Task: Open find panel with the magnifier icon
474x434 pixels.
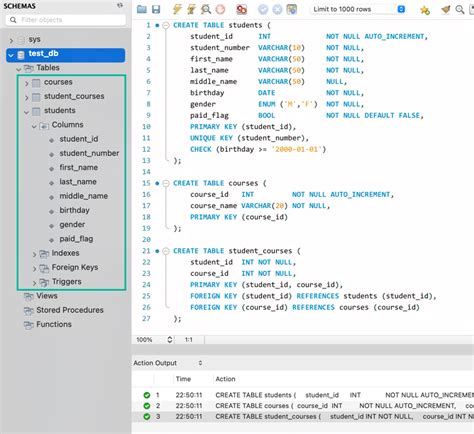Action: (x=460, y=10)
